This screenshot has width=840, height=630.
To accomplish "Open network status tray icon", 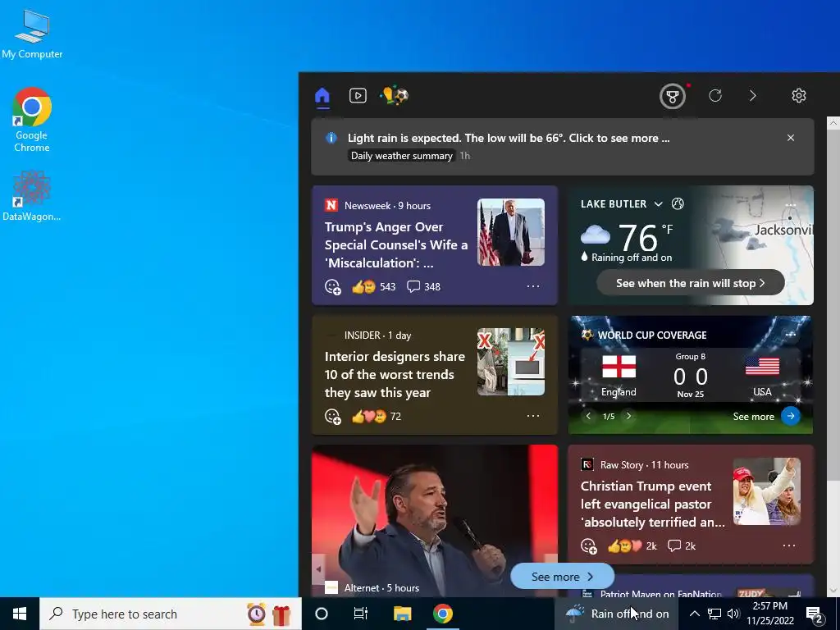I will click(x=714, y=614).
